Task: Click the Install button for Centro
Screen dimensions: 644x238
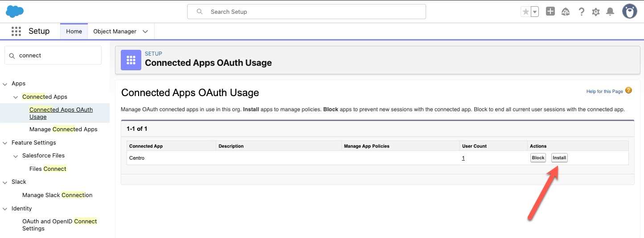Action: click(559, 158)
